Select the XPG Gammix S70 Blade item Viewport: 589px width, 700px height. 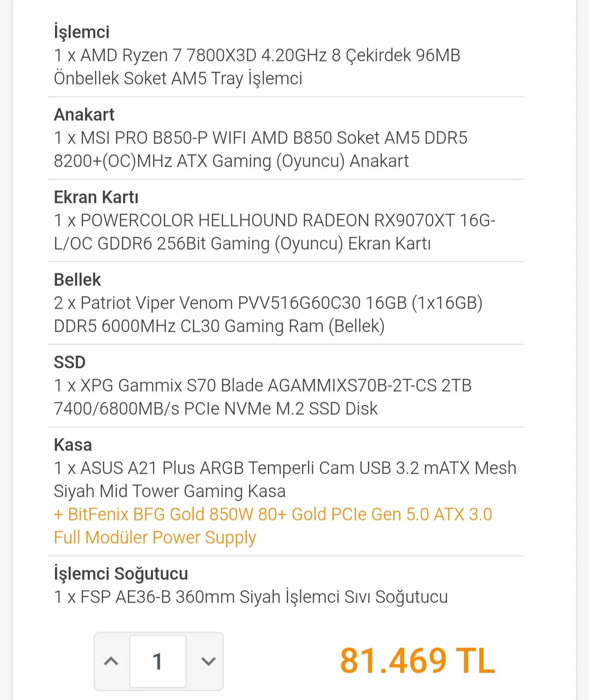[263, 397]
